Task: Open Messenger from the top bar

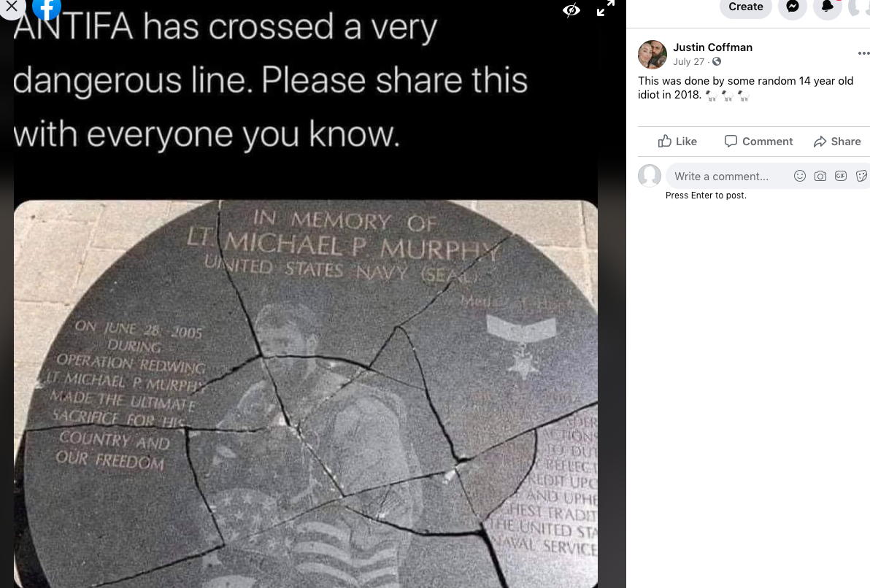Action: click(792, 7)
